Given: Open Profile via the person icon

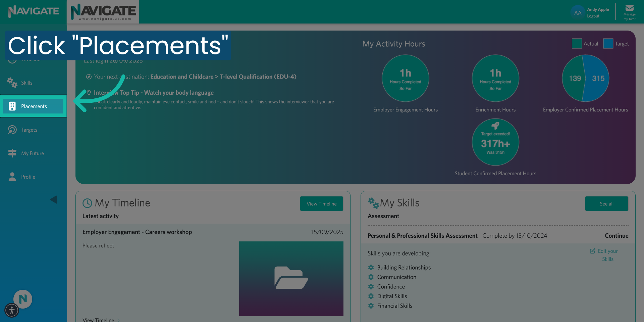Looking at the screenshot, I should 12,177.
